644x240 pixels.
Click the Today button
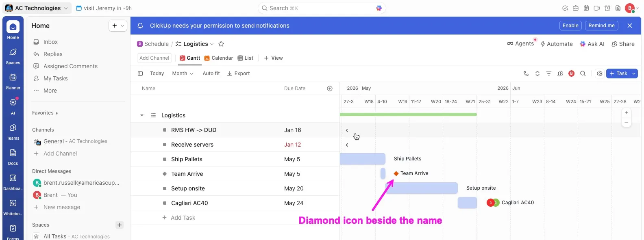coord(157,74)
